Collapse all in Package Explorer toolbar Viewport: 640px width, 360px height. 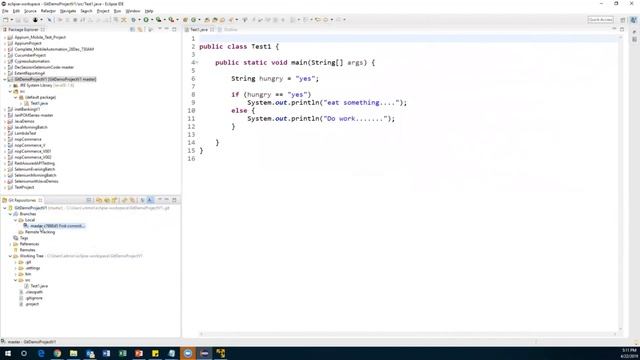tap(132, 29)
